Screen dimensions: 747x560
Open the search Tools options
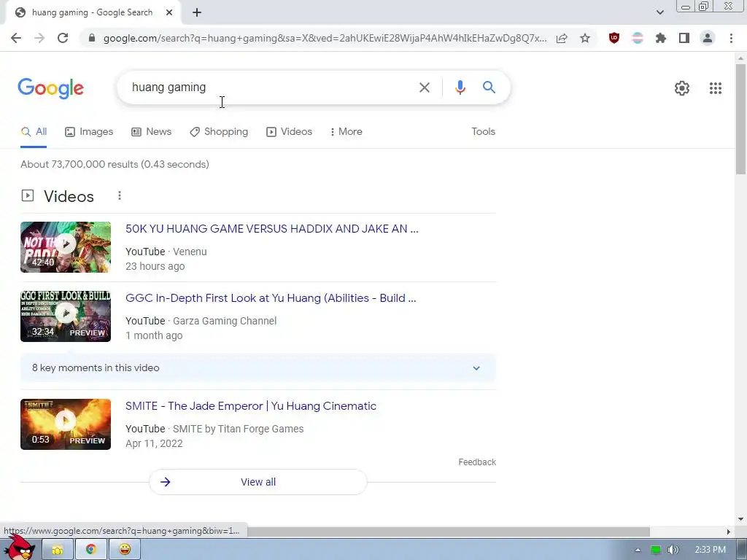coord(483,132)
